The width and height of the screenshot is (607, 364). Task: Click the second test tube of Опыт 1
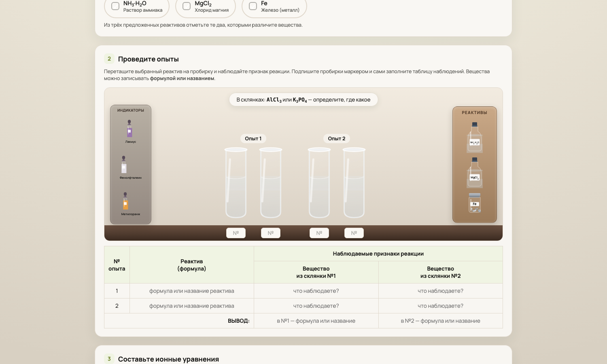(x=271, y=183)
